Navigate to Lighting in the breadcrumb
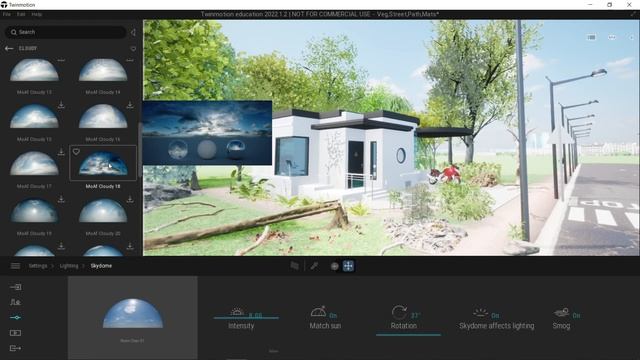Screen dimensions: 640x360 pos(69,266)
